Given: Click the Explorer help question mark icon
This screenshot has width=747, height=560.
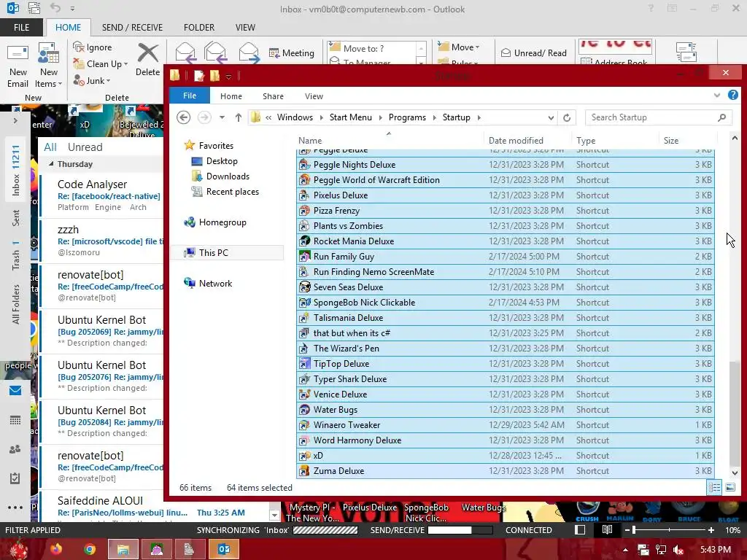Looking at the screenshot, I should click(x=732, y=96).
